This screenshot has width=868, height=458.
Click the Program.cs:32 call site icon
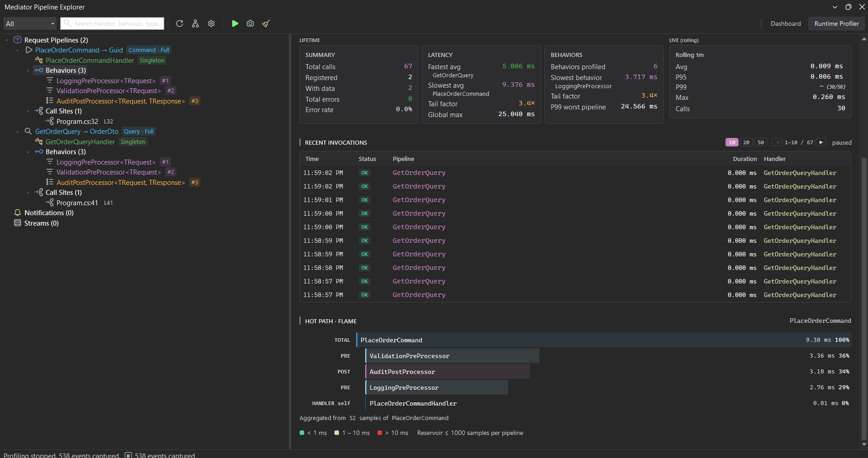(50, 121)
